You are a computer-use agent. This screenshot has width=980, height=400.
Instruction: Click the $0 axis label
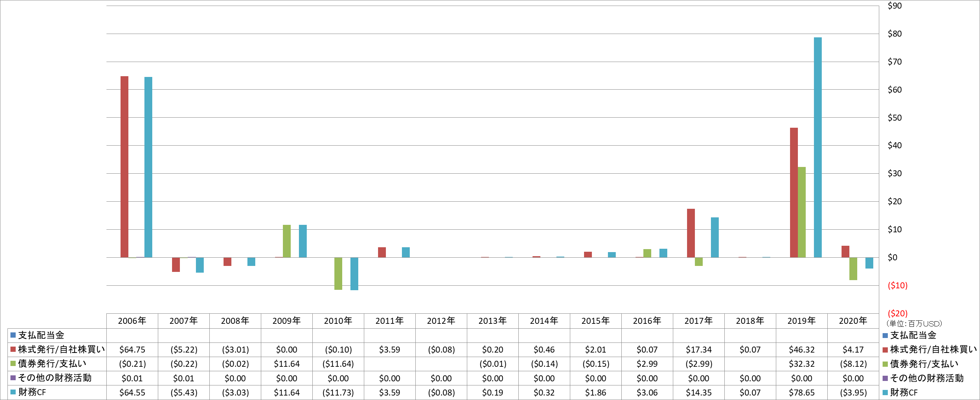click(892, 257)
